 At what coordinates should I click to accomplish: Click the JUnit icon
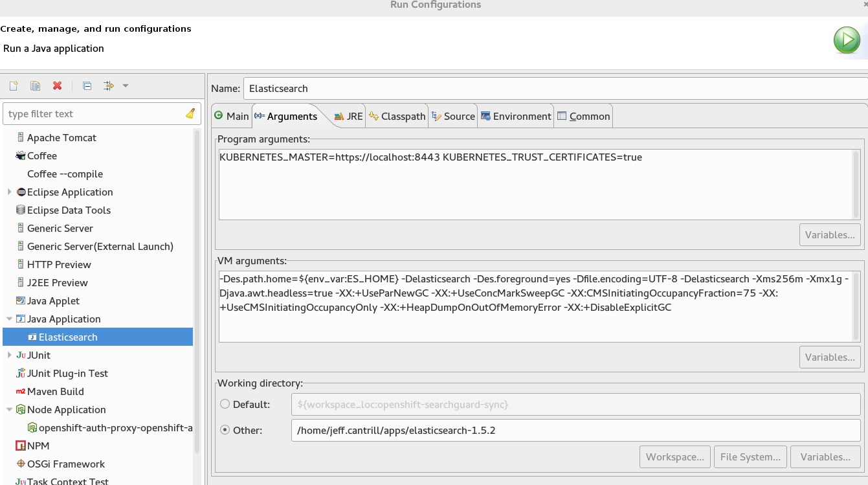[21, 355]
